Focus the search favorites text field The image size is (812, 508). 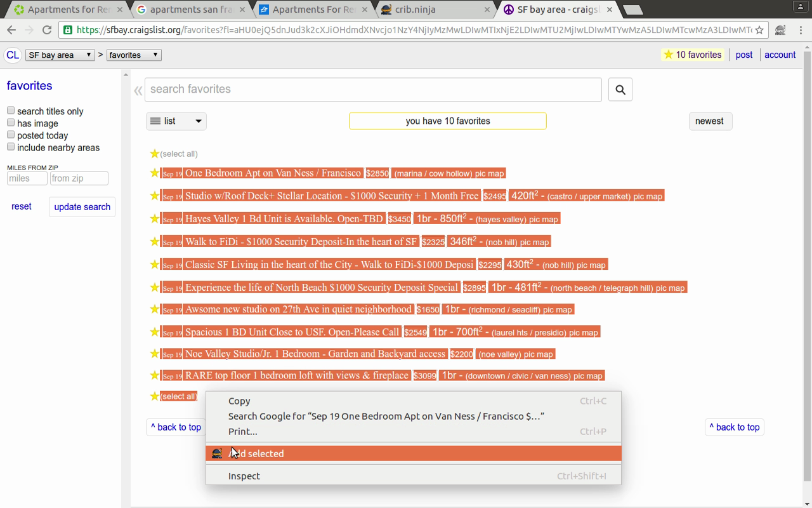373,90
